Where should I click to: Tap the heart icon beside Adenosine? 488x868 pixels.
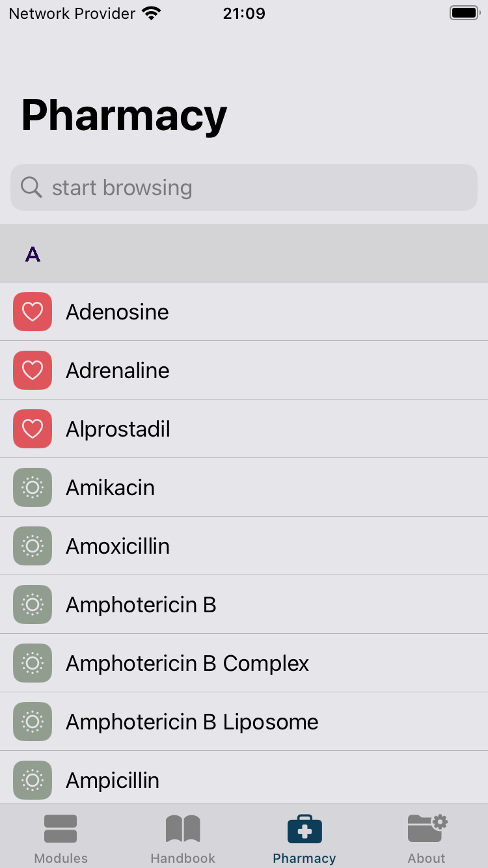coord(33,312)
